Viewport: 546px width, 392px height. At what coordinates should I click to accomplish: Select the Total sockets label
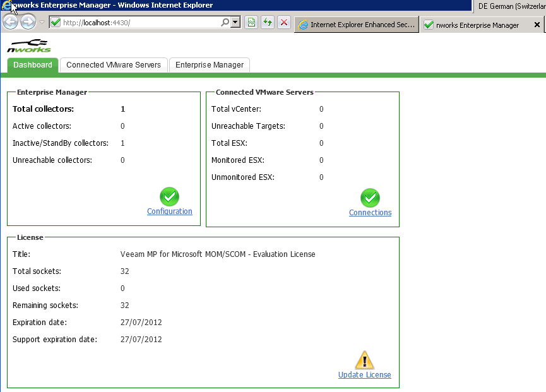pyautogui.click(x=37, y=271)
